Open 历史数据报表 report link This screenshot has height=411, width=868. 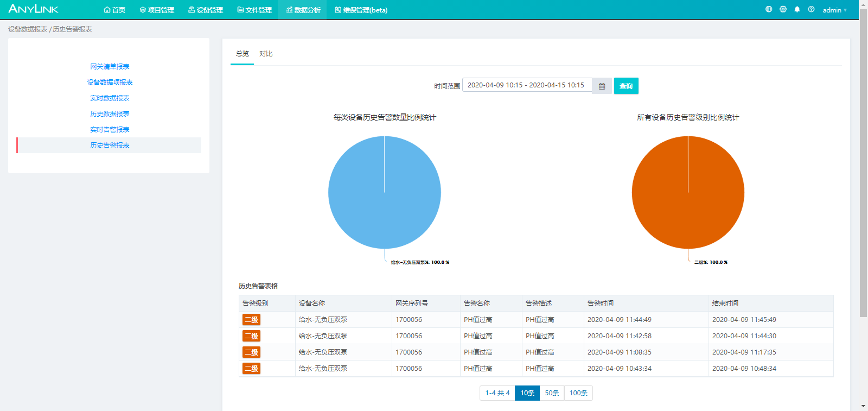(110, 114)
